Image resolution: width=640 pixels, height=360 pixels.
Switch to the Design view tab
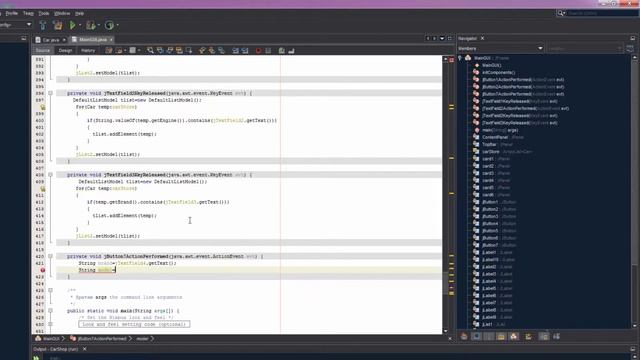[x=65, y=50]
